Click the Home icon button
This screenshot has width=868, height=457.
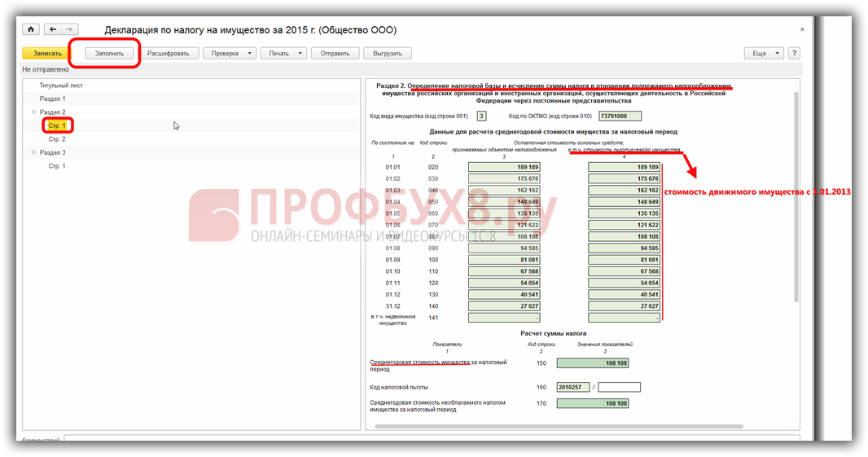coord(31,29)
